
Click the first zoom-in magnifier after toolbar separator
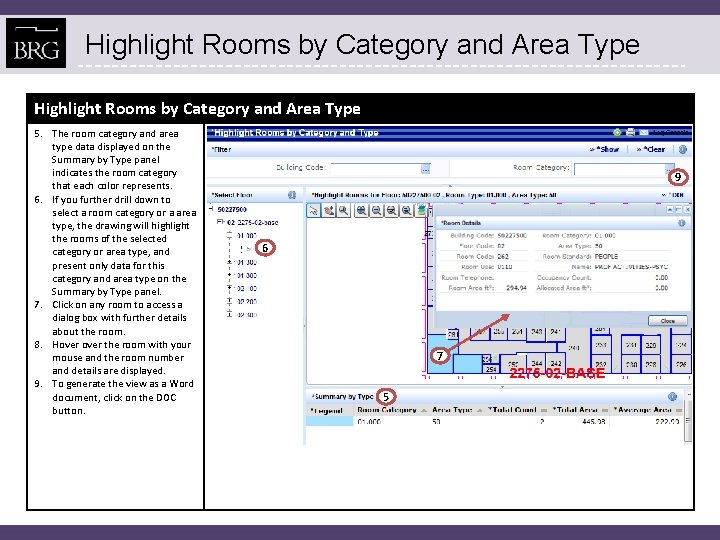tap(361, 210)
